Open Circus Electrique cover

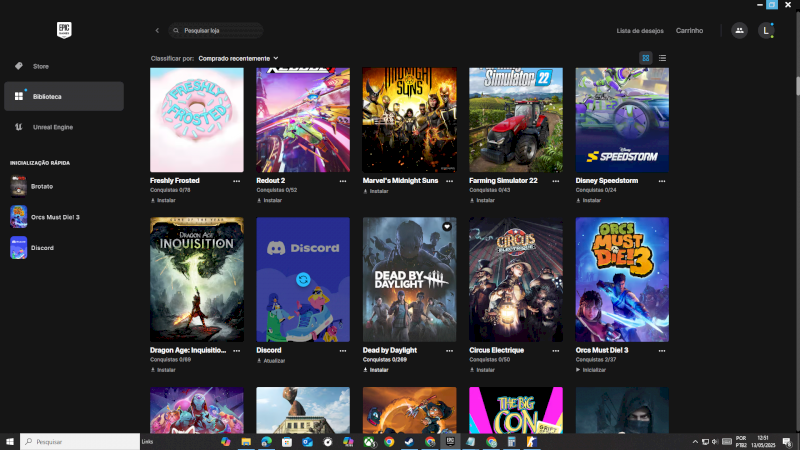[516, 280]
